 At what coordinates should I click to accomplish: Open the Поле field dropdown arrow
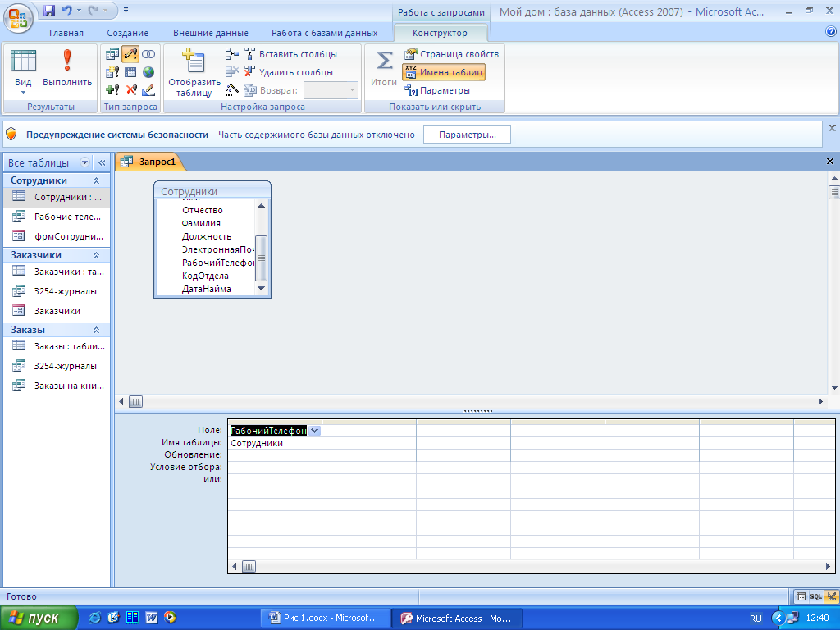point(314,430)
